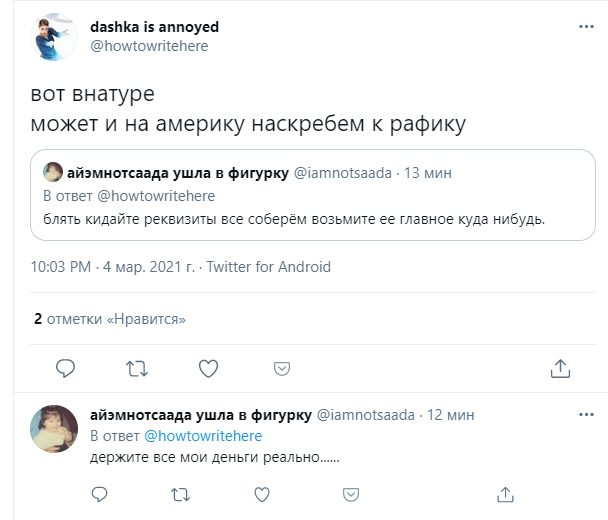View the 2 likes list
The height and width of the screenshot is (520, 608).
pos(110,319)
